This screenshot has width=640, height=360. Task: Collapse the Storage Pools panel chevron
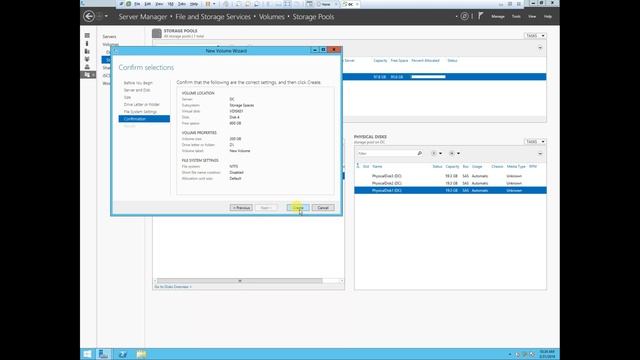540,48
